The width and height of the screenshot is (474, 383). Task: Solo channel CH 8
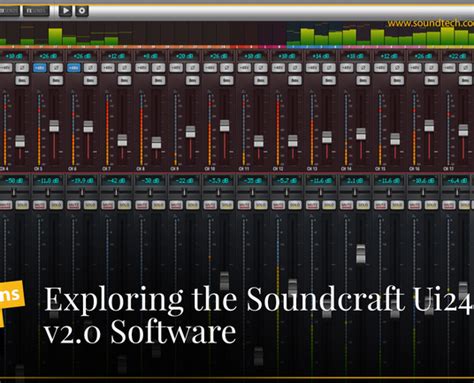coord(158,205)
